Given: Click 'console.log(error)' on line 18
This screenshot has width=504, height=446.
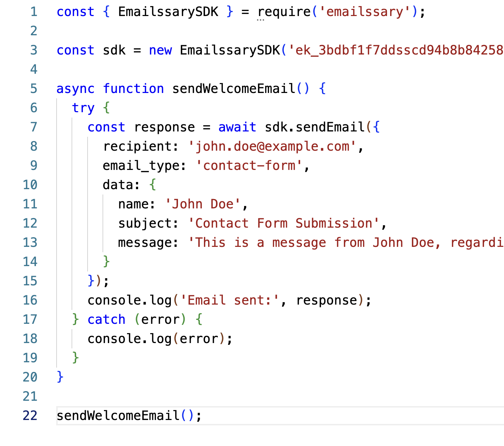Looking at the screenshot, I should [x=157, y=339].
